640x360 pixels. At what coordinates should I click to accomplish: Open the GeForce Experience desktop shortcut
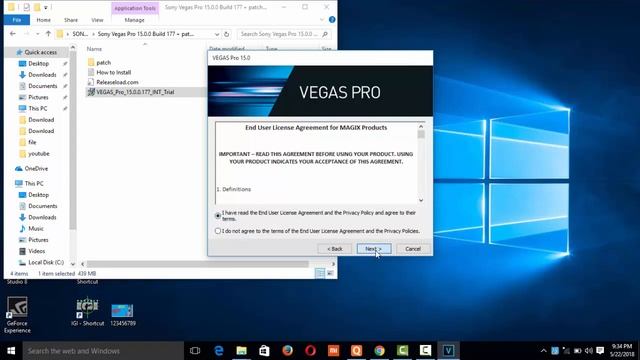17,315
